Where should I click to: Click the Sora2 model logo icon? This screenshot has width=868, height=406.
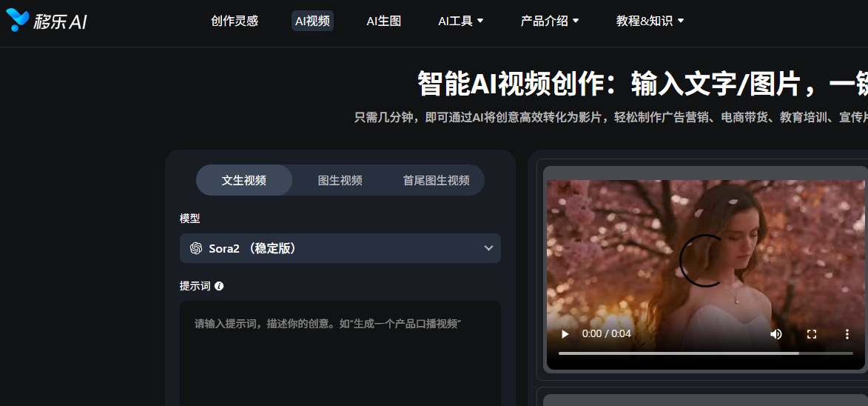pyautogui.click(x=196, y=248)
